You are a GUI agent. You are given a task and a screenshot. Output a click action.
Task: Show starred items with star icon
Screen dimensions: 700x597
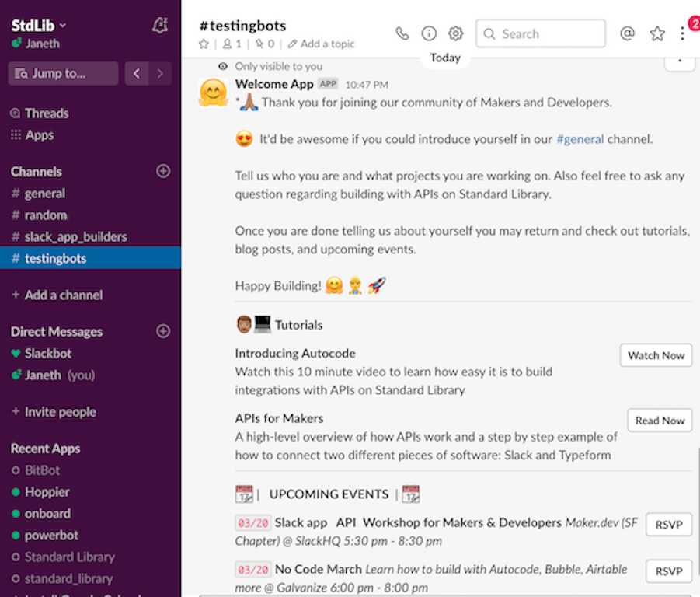point(657,33)
